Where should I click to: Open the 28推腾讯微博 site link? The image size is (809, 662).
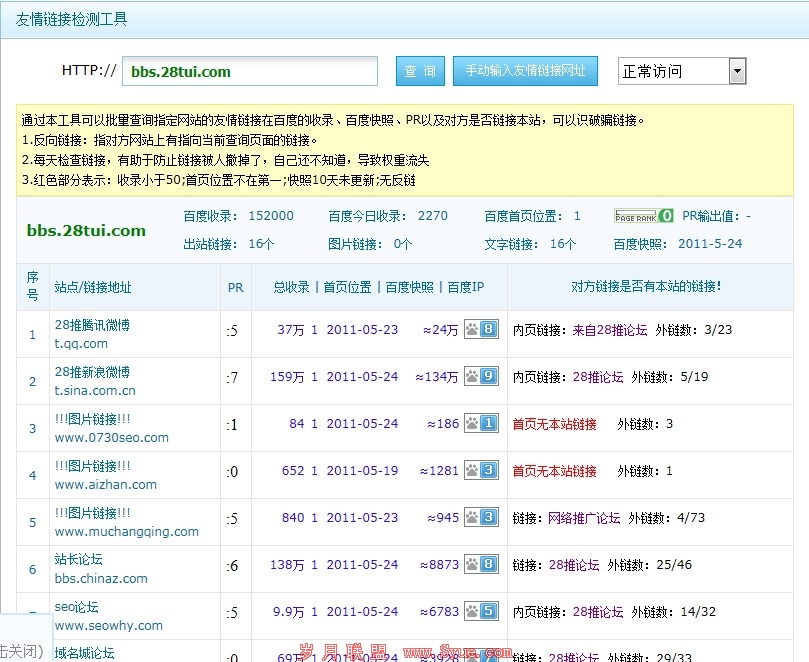coord(92,325)
